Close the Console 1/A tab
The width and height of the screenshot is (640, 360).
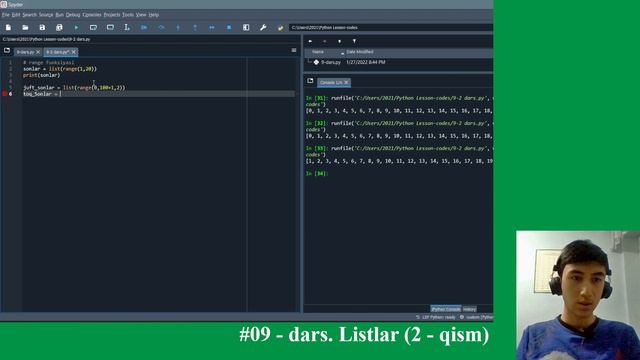point(347,82)
